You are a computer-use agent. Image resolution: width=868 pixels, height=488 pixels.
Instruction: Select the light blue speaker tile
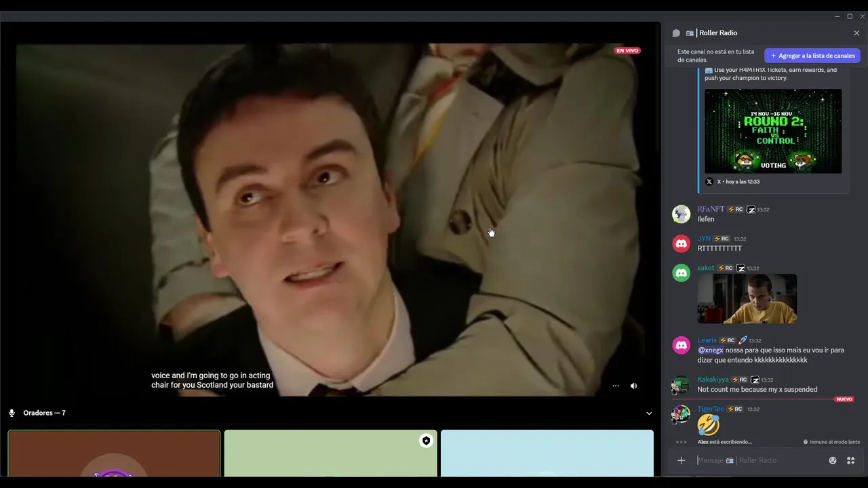tap(547, 453)
